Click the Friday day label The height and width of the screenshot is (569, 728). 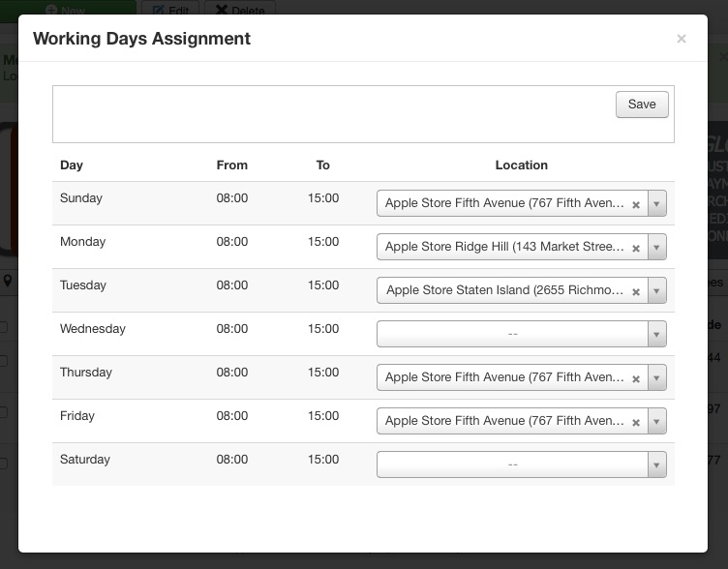pyautogui.click(x=77, y=416)
